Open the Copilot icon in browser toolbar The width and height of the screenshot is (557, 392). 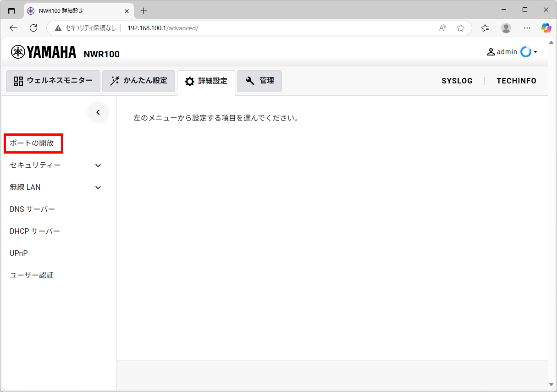[546, 28]
